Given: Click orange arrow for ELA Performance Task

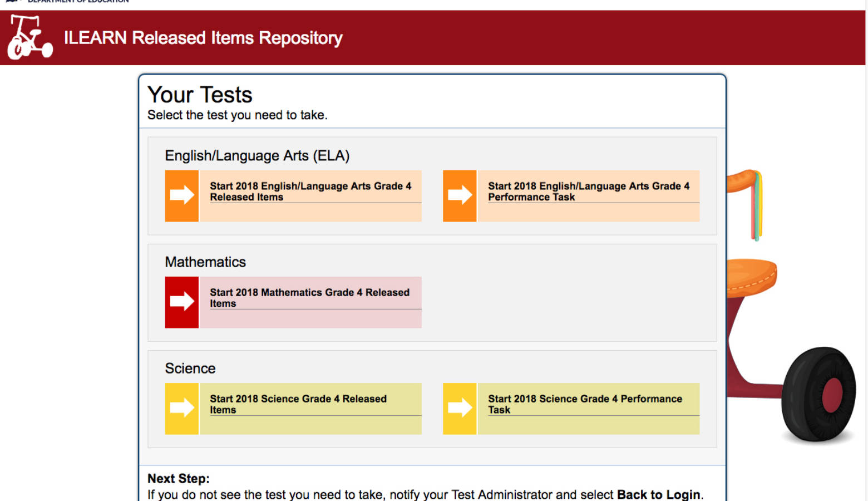Looking at the screenshot, I should (x=460, y=196).
